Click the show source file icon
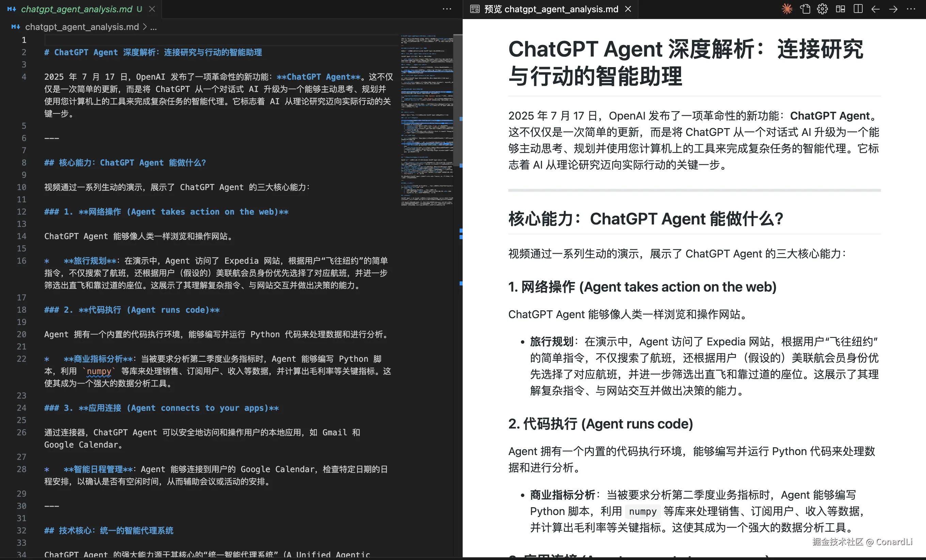926x560 pixels. tap(805, 9)
